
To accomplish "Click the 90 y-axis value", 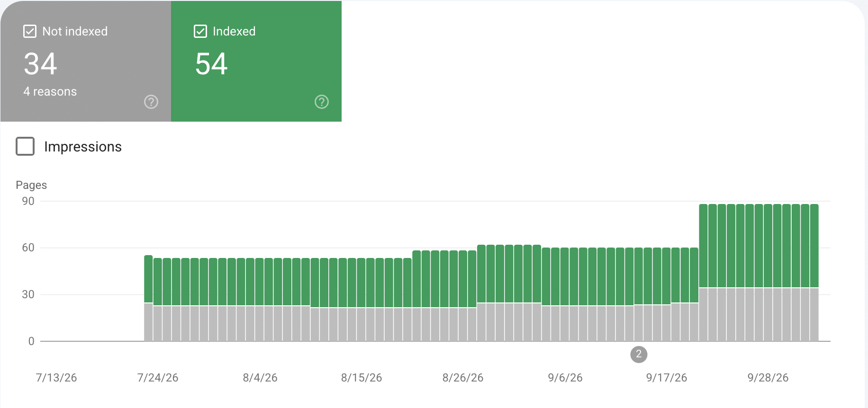I will click(x=28, y=201).
